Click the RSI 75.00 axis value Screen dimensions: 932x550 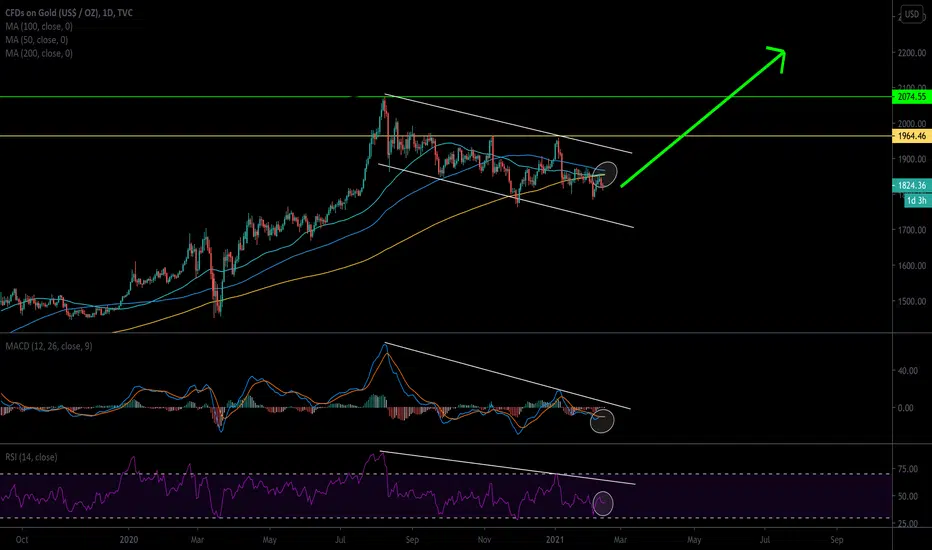click(x=907, y=469)
